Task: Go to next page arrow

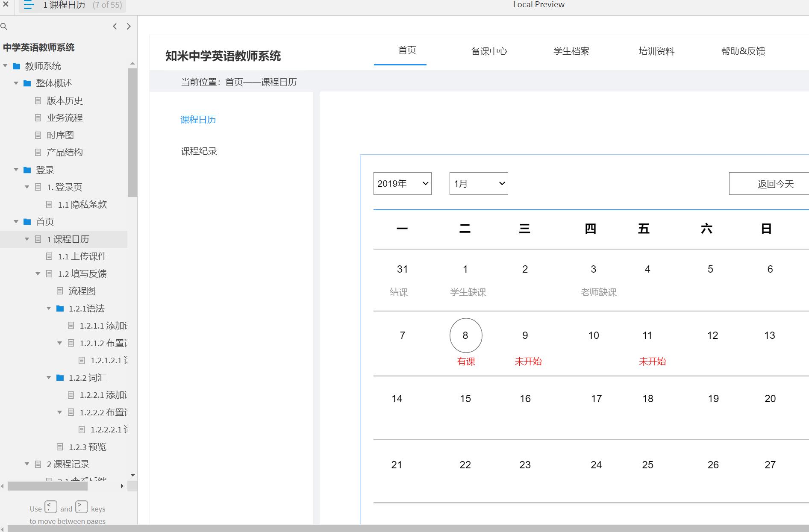Action: coord(129,26)
